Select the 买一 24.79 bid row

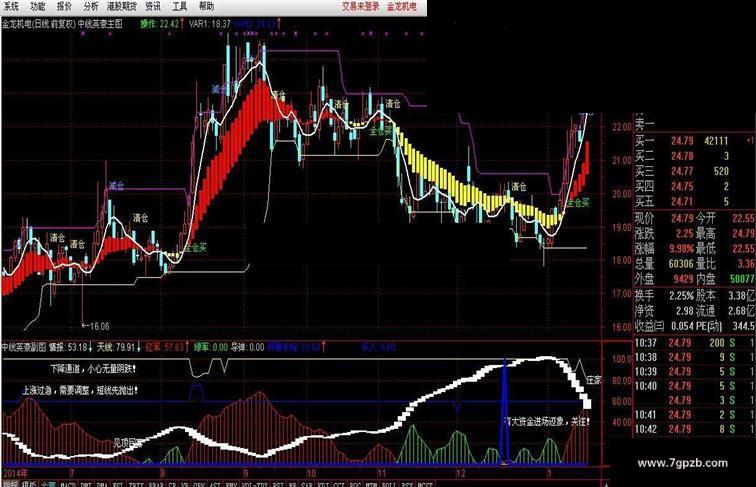coord(694,141)
